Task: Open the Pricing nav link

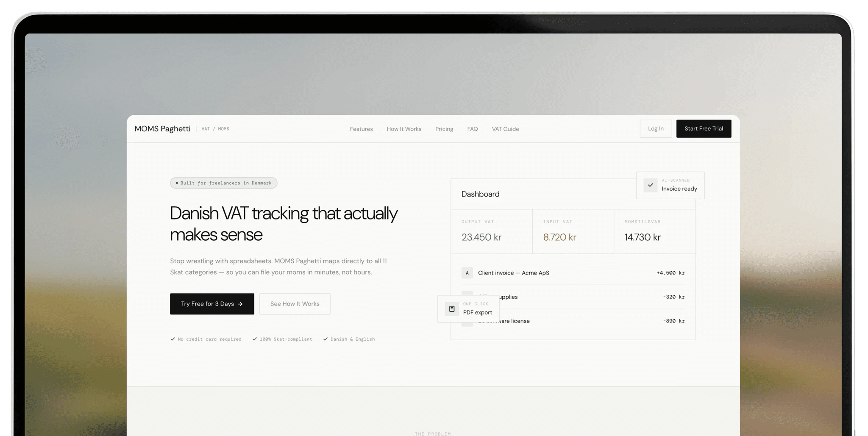Action: [x=444, y=129]
